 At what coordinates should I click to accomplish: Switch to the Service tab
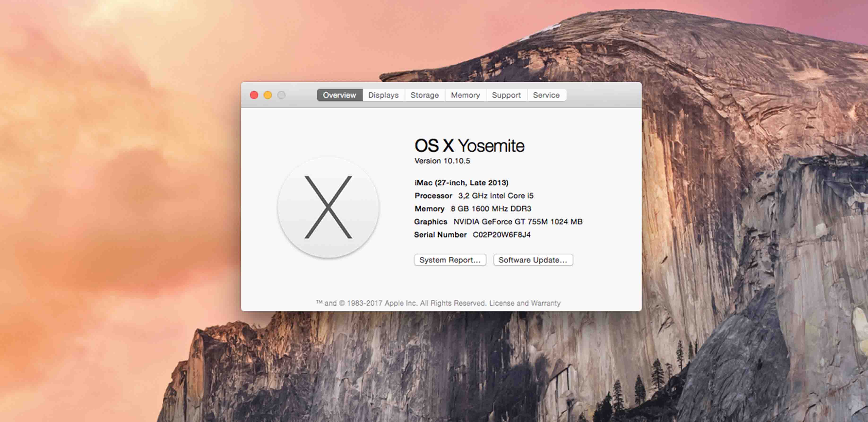coord(546,95)
